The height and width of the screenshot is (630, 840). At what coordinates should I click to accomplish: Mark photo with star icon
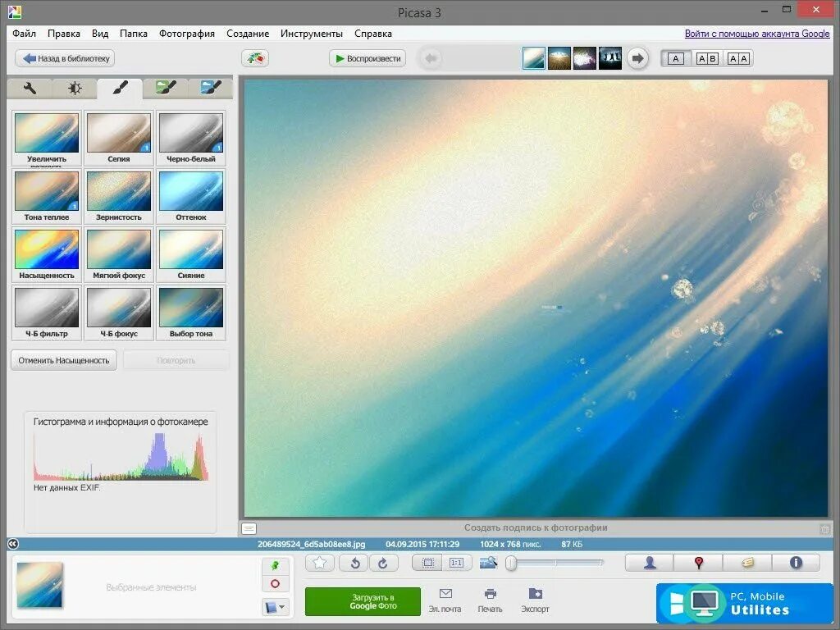320,563
